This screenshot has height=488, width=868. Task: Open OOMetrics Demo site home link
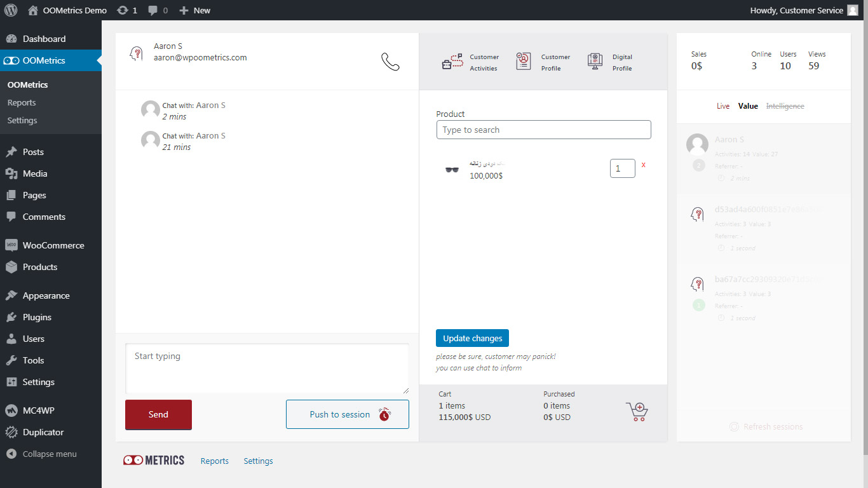[67, 10]
